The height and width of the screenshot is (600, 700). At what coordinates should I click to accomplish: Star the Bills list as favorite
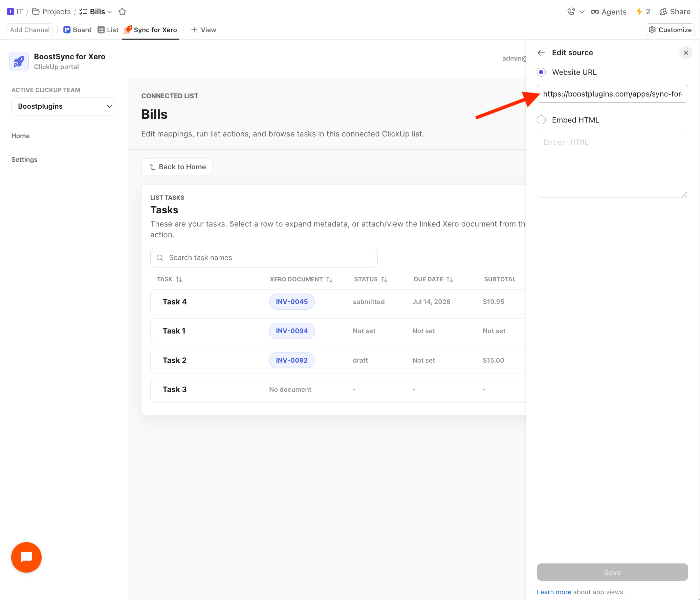click(x=122, y=12)
